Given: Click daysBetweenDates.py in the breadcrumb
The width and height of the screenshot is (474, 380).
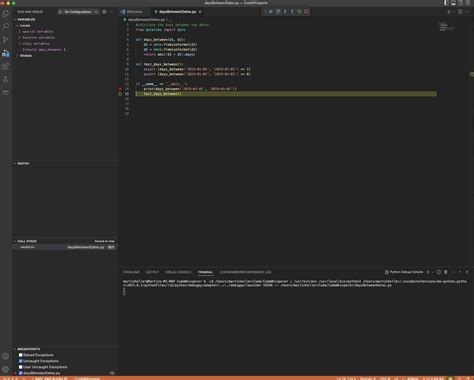Looking at the screenshot, I should click(146, 19).
